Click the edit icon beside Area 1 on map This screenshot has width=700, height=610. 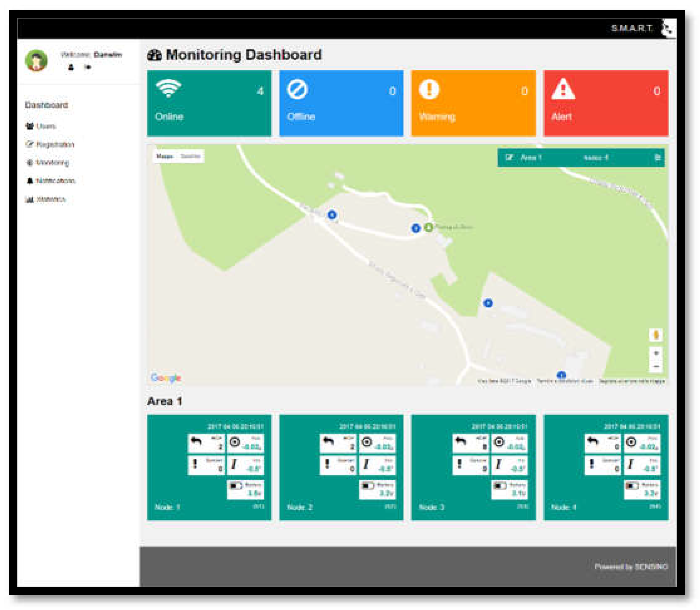(x=509, y=158)
